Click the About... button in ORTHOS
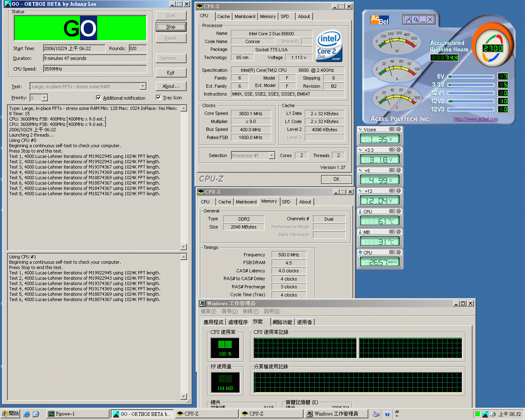Viewport: 525px width, 420px height. click(x=171, y=86)
